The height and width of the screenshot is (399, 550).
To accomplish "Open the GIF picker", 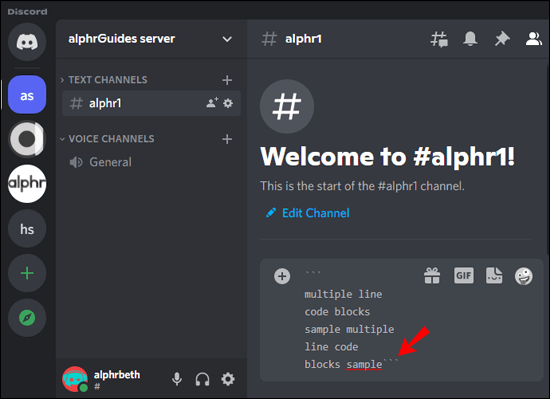I will click(x=464, y=276).
